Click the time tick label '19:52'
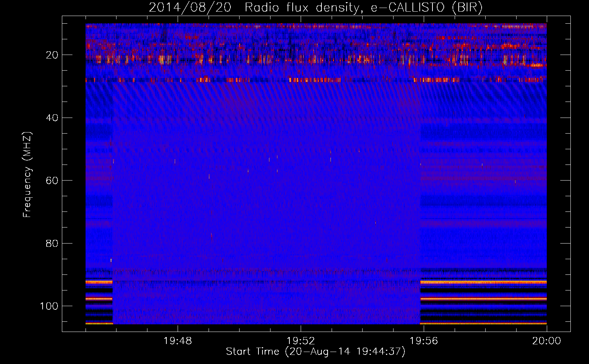The image size is (589, 364). [301, 341]
